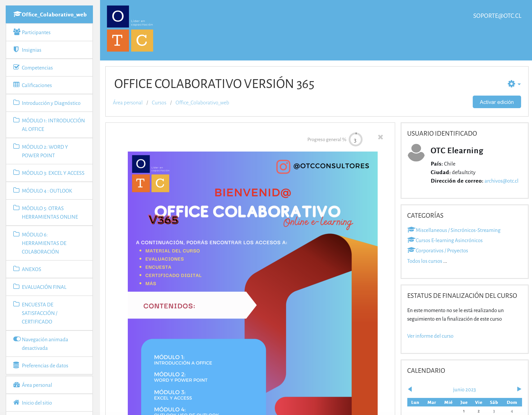The image size is (532, 415).
Task: Open Calificaciones in the sidebar
Action: tap(49, 85)
